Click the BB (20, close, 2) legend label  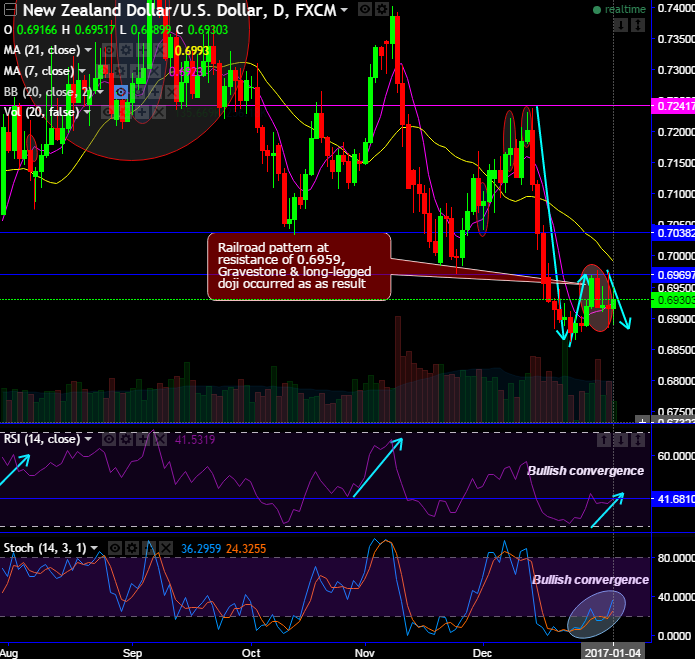[48, 92]
